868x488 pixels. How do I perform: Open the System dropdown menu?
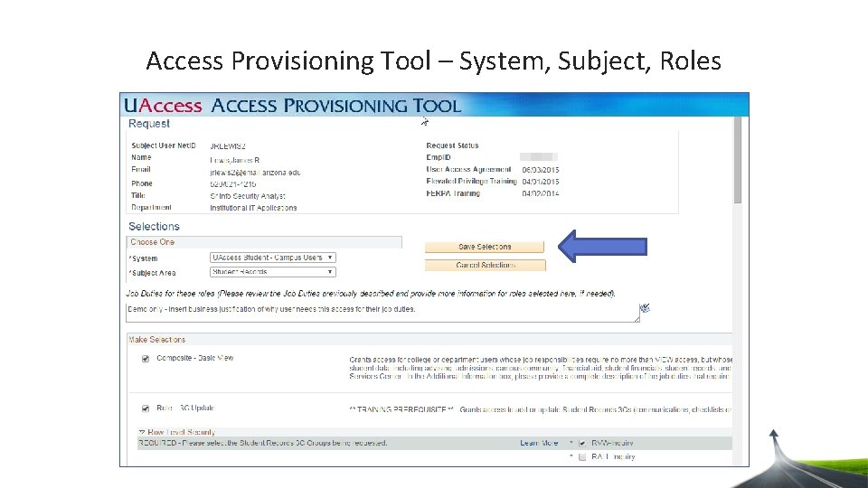click(273, 258)
